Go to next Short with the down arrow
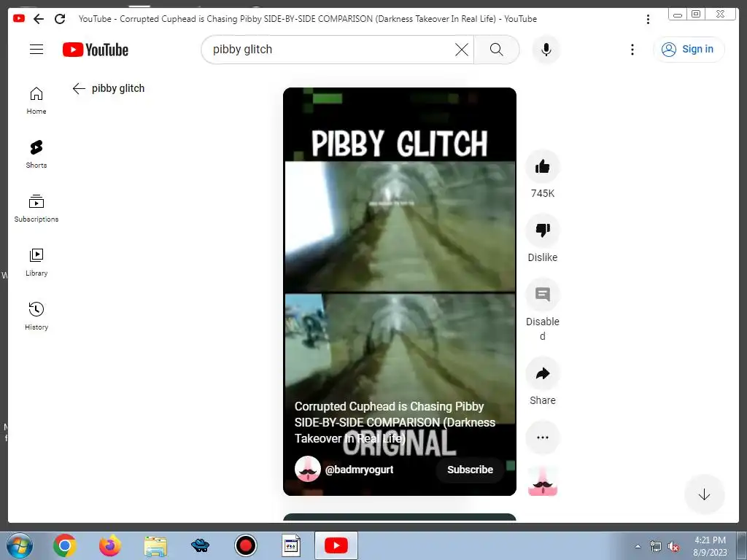This screenshot has width=747, height=560. pos(704,495)
